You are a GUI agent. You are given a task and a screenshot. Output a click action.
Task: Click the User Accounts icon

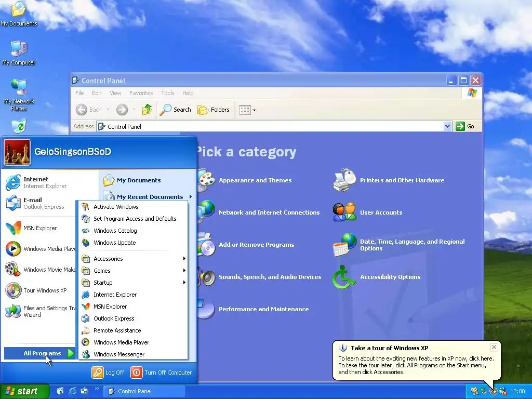coord(344,212)
